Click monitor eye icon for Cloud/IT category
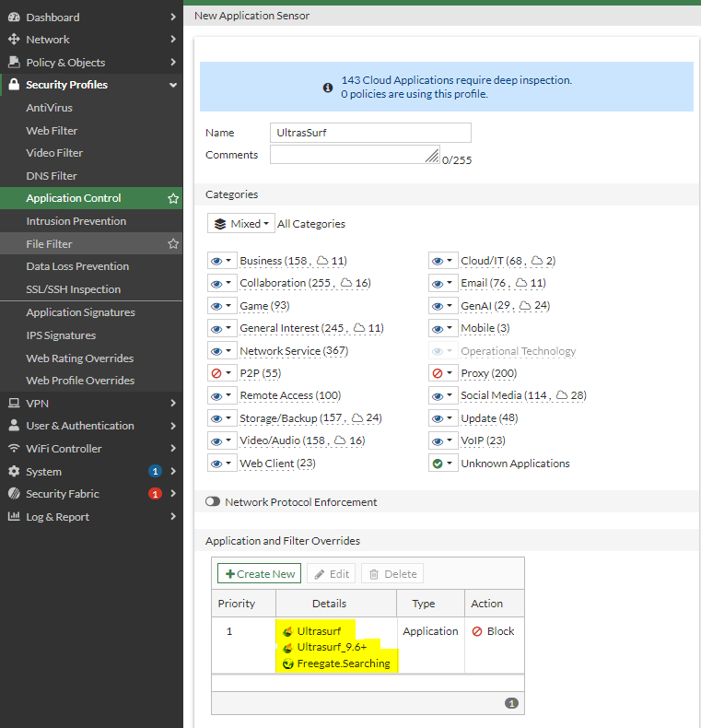 (438, 261)
